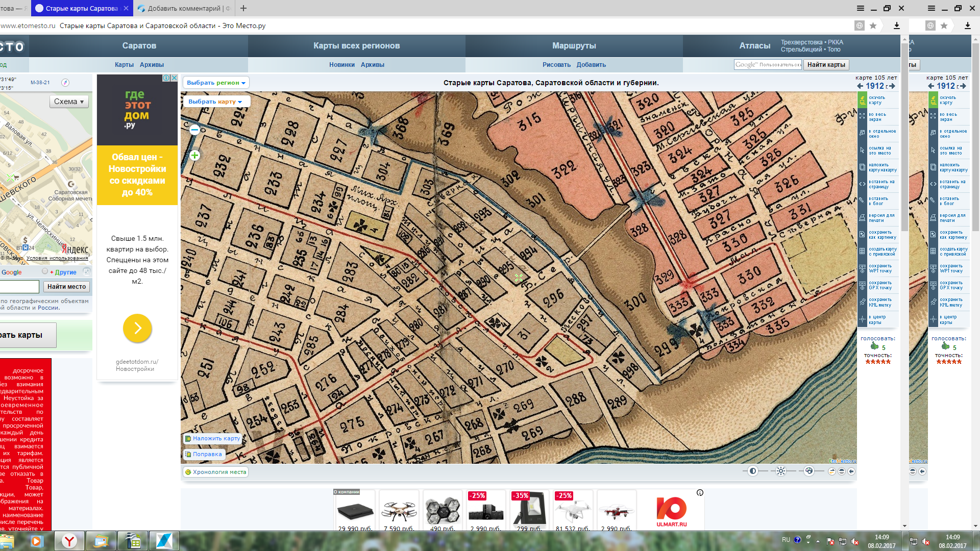The width and height of the screenshot is (980, 551).
Task: Go to the previous map year with the left arrow
Action: [860, 86]
